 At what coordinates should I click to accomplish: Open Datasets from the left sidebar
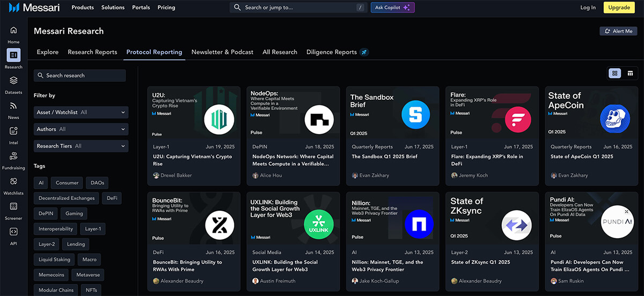click(x=13, y=80)
